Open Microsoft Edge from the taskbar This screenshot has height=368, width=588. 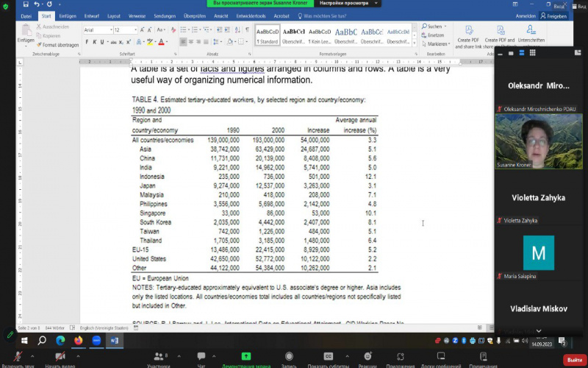(60, 340)
